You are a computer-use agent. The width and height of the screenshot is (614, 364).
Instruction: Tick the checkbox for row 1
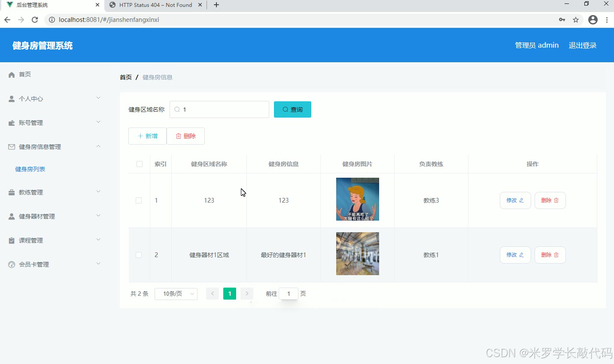tap(139, 200)
